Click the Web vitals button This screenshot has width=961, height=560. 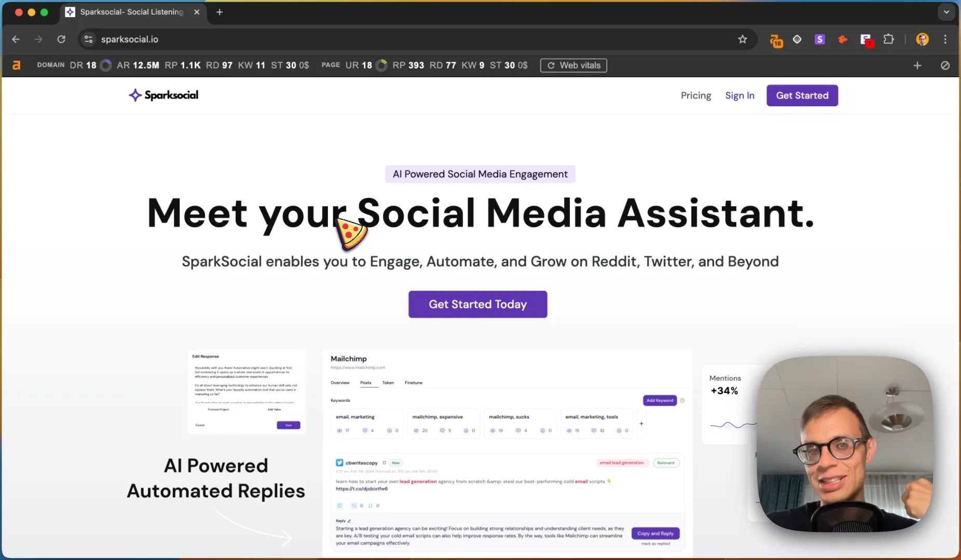573,65
